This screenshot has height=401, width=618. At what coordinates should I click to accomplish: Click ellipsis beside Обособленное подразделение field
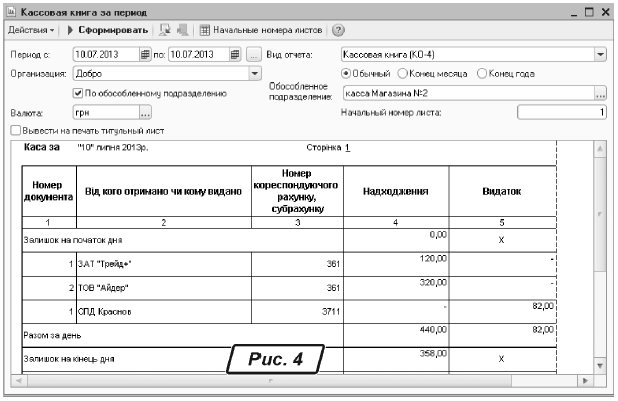click(x=600, y=93)
